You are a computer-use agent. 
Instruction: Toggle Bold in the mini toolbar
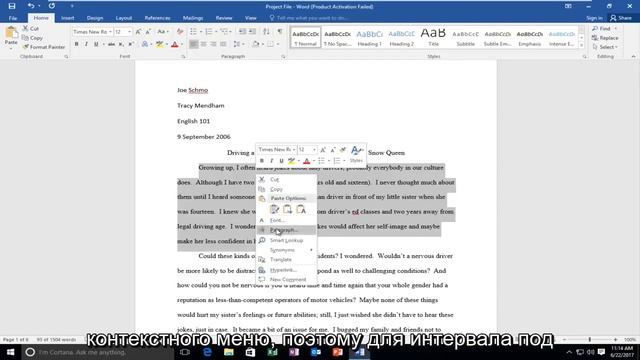(262, 161)
